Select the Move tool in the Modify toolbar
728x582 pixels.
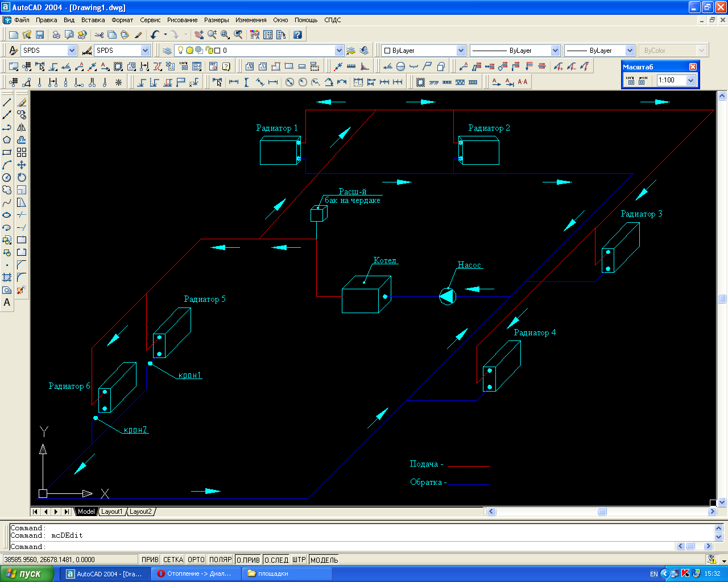tap(22, 165)
